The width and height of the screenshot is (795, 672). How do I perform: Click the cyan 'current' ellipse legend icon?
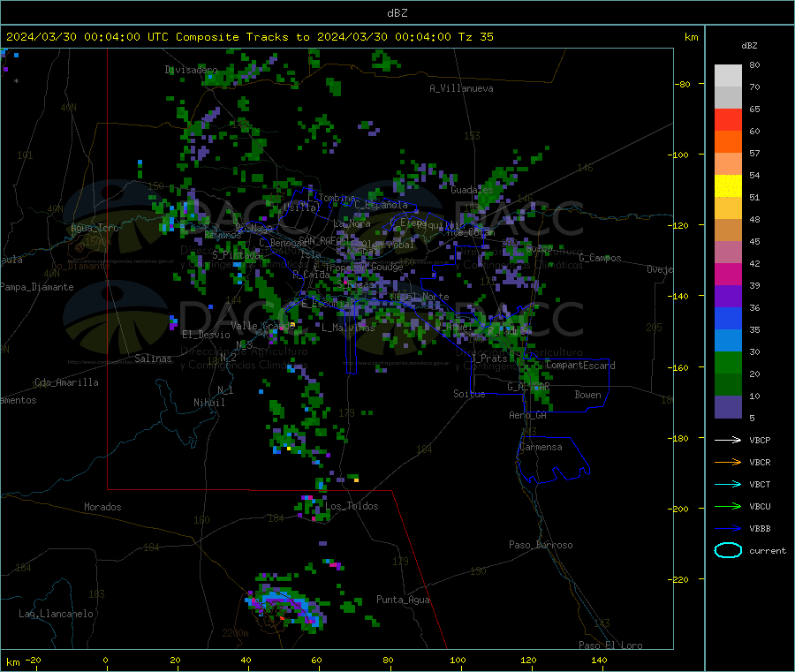click(x=728, y=550)
